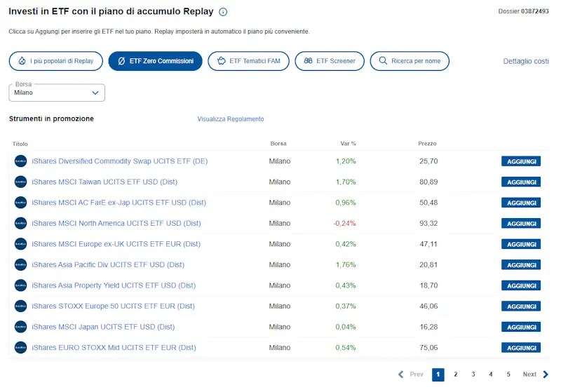The width and height of the screenshot is (561, 392).
Task: Switch to I più popolari di Replay tab
Action: coord(56,61)
